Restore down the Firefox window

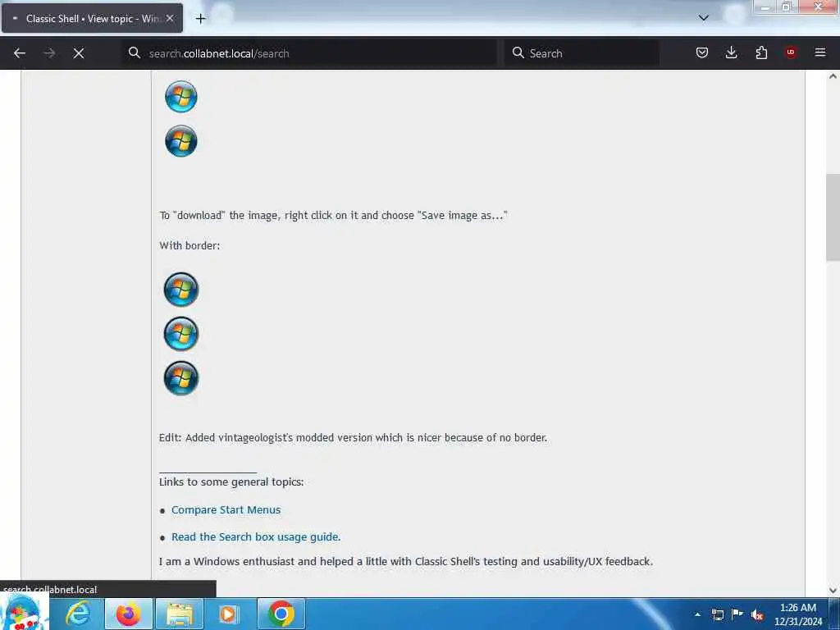[x=787, y=7]
